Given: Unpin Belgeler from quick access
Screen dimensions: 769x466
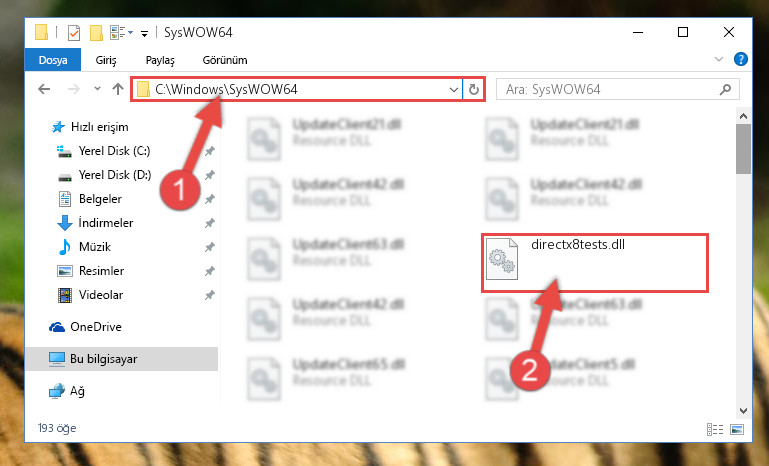Looking at the screenshot, I should coord(209,199).
